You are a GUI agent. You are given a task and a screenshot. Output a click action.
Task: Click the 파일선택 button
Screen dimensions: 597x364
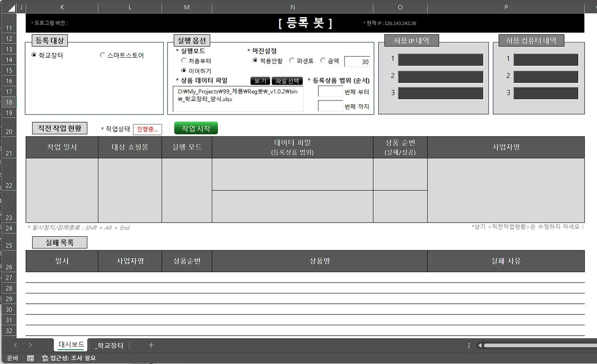(287, 81)
